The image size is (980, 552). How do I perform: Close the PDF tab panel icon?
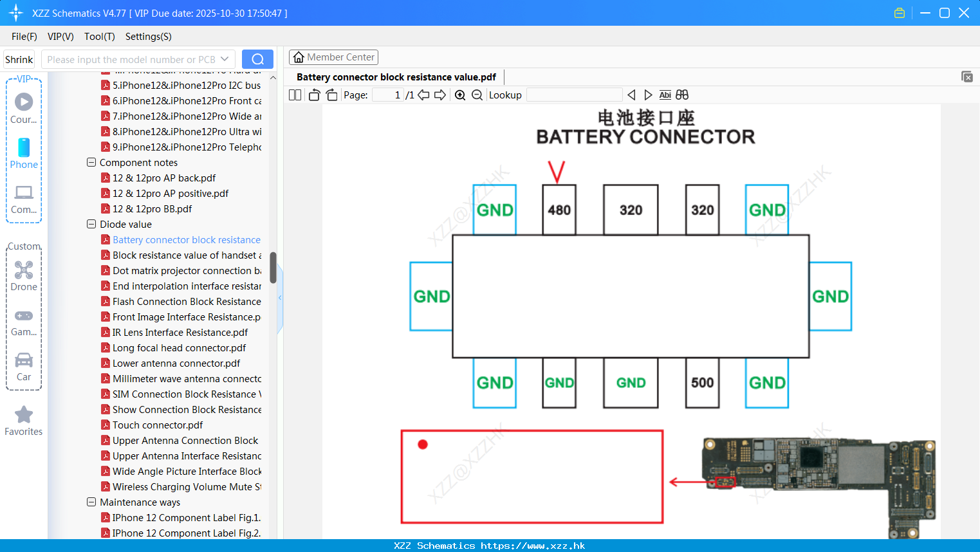coord(966,77)
